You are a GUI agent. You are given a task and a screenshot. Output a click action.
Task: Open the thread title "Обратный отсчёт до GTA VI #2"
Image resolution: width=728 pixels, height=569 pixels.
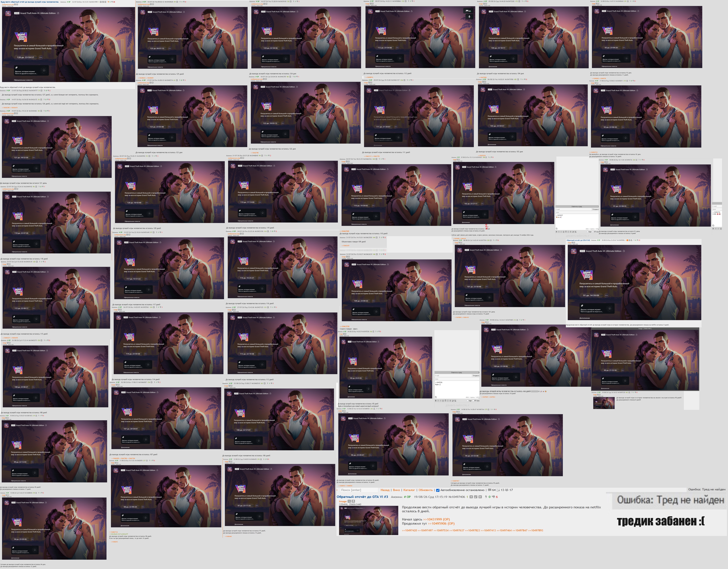click(x=578, y=240)
